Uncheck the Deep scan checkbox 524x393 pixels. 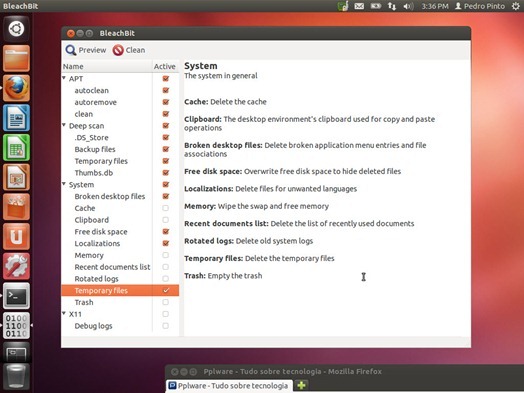[x=166, y=126]
